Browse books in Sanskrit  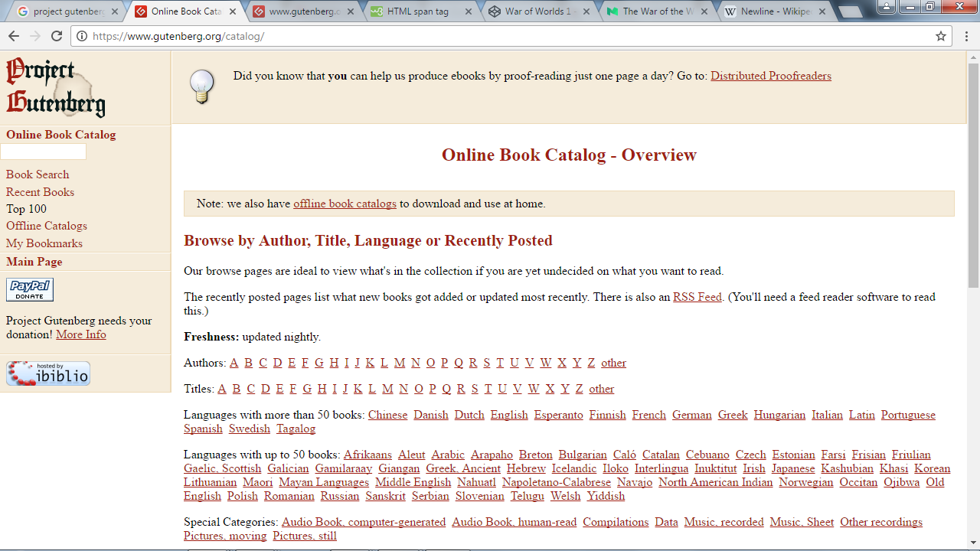click(x=385, y=496)
